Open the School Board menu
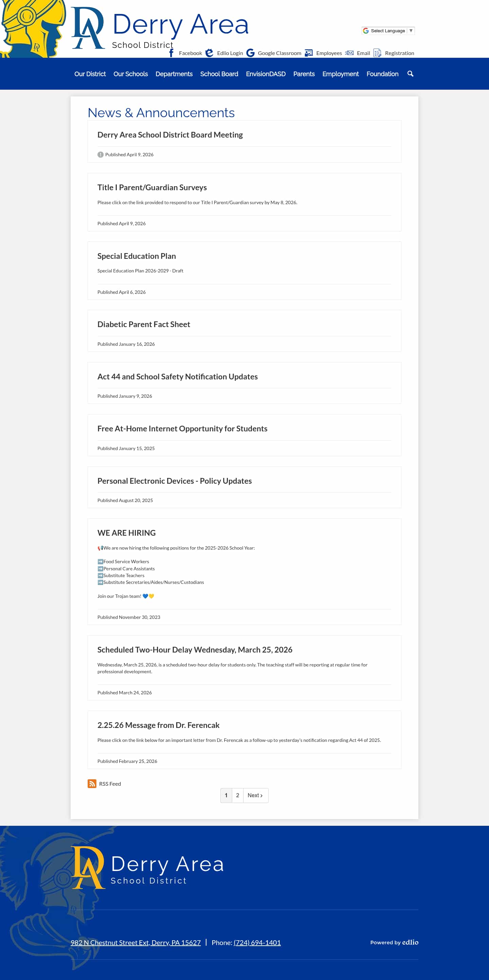 219,74
